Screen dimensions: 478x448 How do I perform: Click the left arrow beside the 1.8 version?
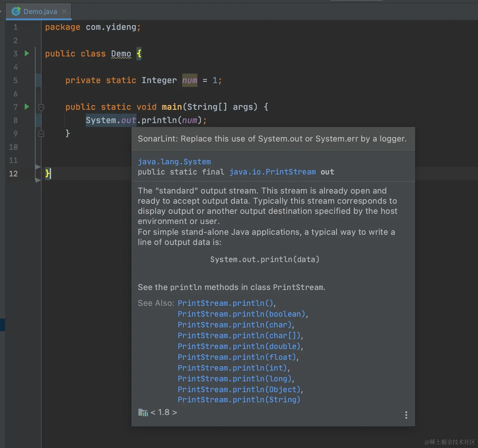pyautogui.click(x=153, y=412)
